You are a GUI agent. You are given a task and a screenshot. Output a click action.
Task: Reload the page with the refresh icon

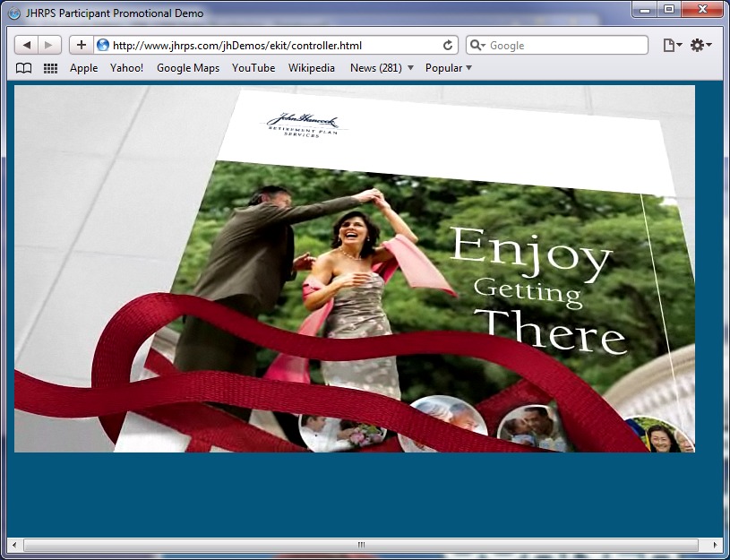448,45
